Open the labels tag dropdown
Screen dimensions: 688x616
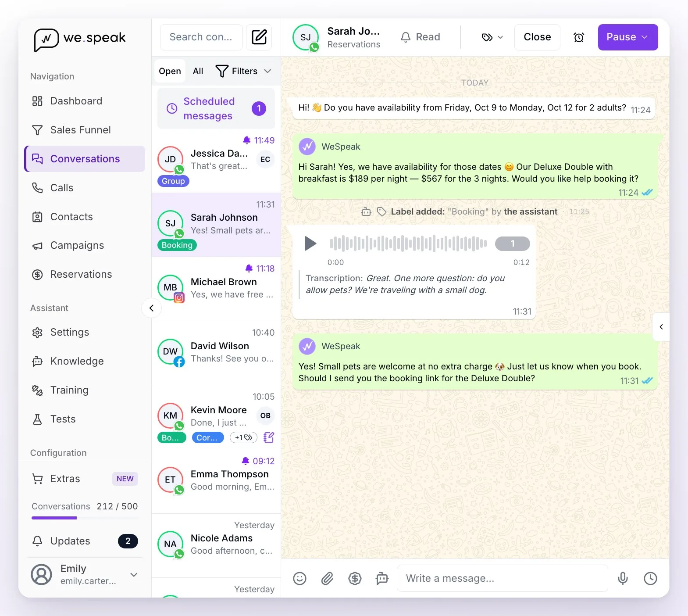tap(492, 37)
